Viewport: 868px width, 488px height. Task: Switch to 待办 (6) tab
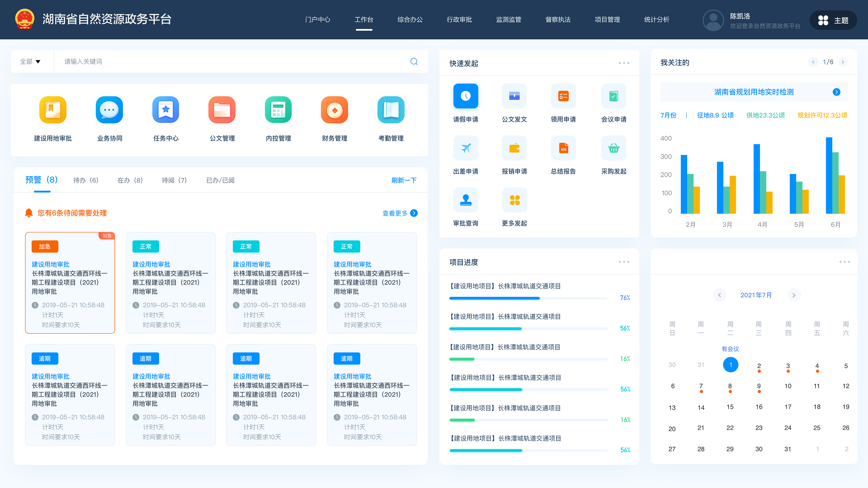pyautogui.click(x=86, y=180)
